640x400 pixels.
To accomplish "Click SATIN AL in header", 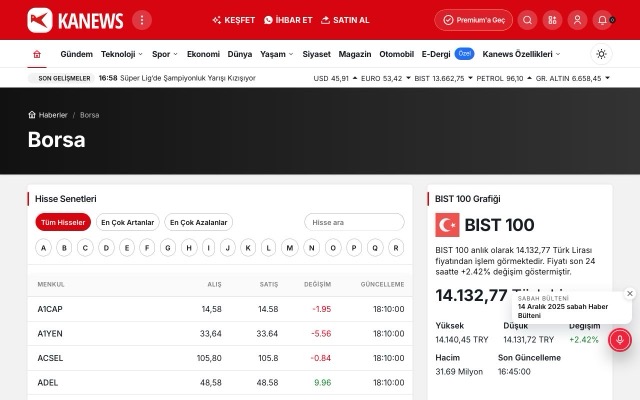I will 345,20.
